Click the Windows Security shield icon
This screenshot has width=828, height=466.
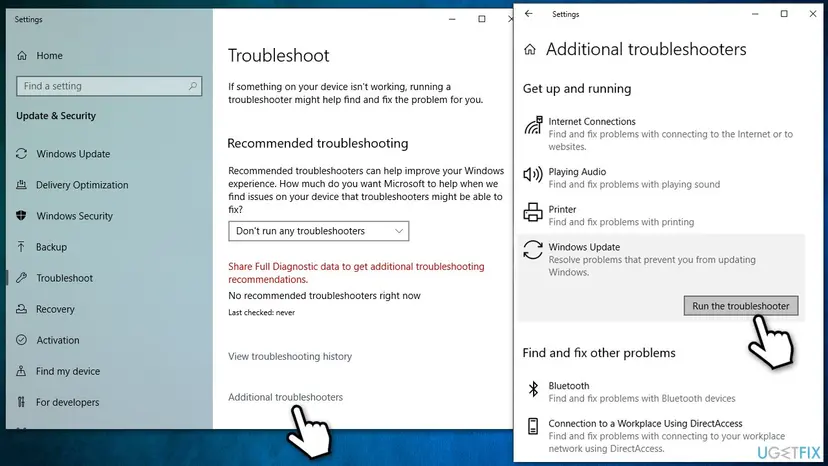(22, 216)
